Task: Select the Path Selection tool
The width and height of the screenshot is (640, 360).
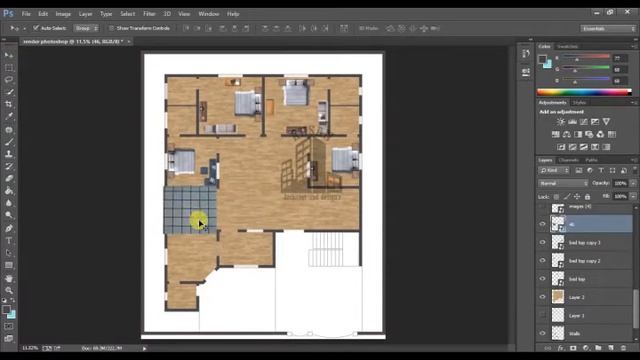Action: click(x=9, y=253)
